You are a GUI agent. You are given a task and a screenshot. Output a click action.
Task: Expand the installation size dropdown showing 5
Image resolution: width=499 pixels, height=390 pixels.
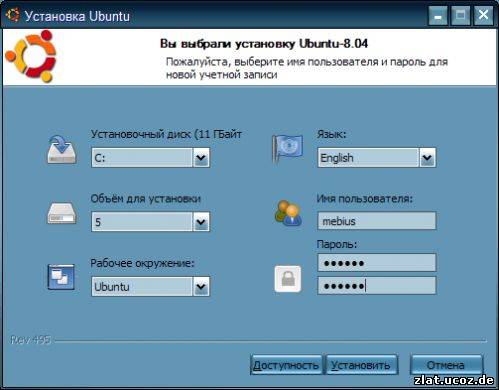(151, 221)
